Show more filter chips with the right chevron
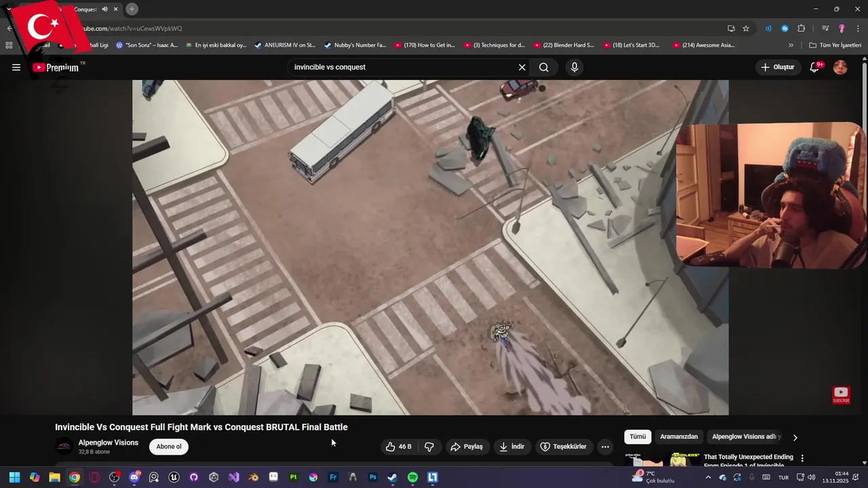The image size is (868, 488). (x=795, y=437)
